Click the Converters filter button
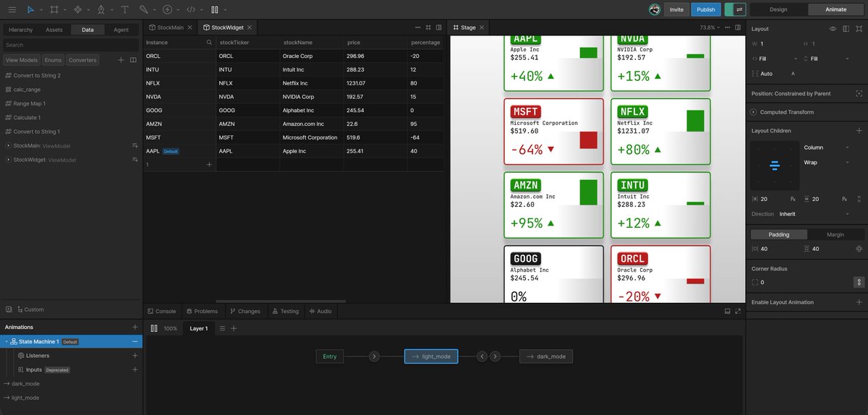Image resolution: width=868 pixels, height=415 pixels. point(82,60)
